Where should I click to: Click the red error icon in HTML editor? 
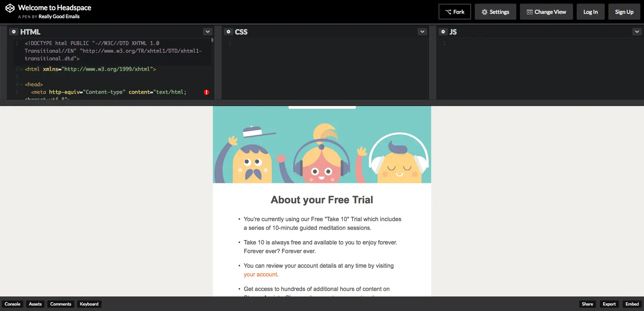tap(206, 92)
